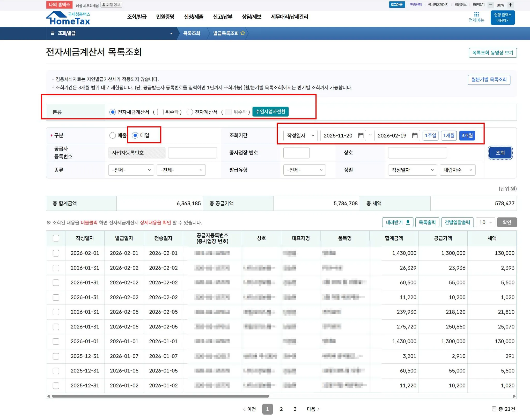530x420 pixels.
Task: Open the 내림차순 sort order dropdown
Action: click(457, 170)
